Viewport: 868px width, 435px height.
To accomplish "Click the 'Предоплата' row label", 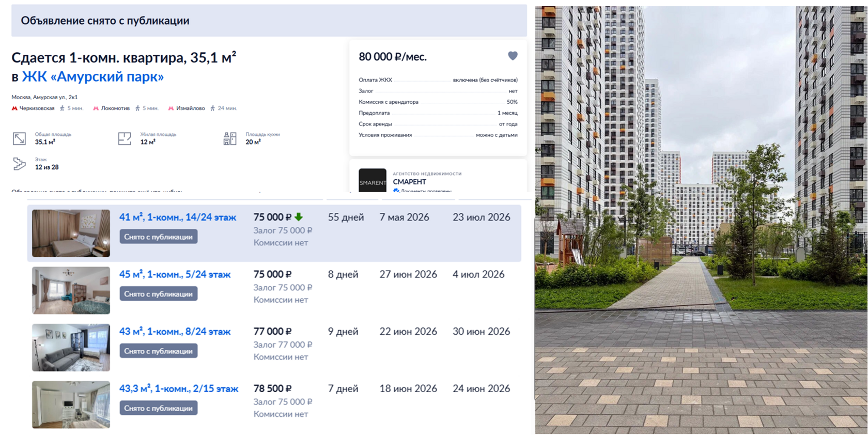I will [x=374, y=113].
